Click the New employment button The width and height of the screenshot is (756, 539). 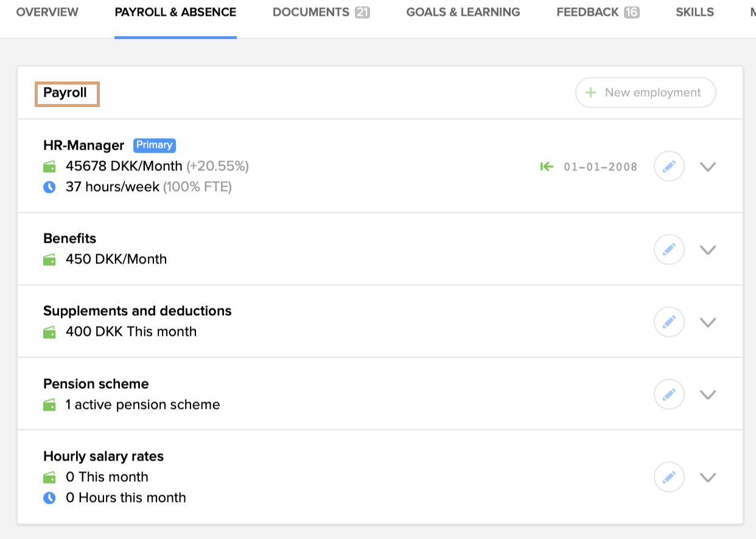645,92
